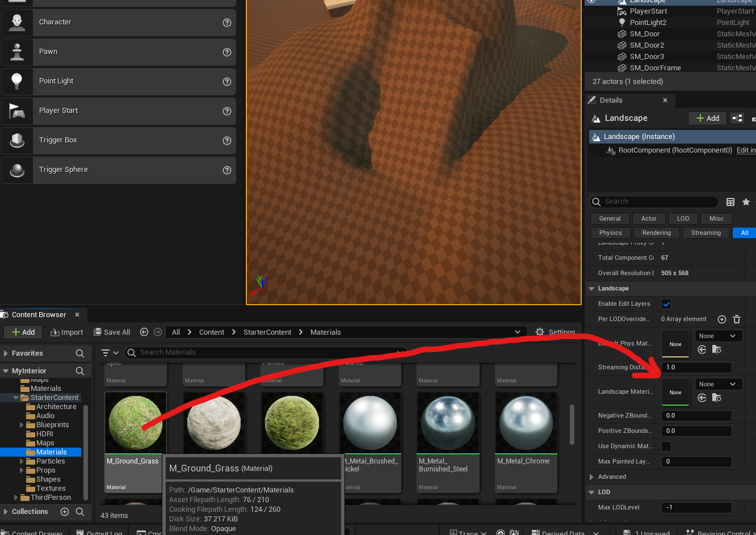The width and height of the screenshot is (756, 535).
Task: Select M_Ground_Grass material thumbnail
Action: pyautogui.click(x=135, y=423)
